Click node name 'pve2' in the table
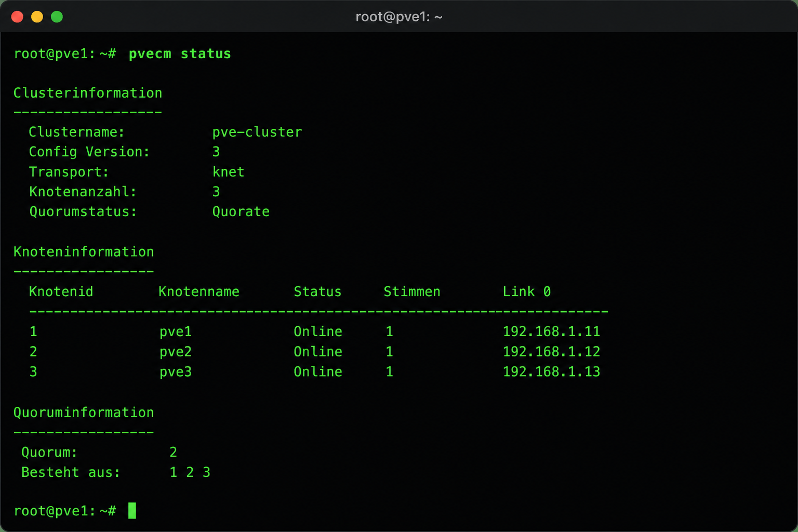Screen dimensions: 798x532 coord(176,352)
